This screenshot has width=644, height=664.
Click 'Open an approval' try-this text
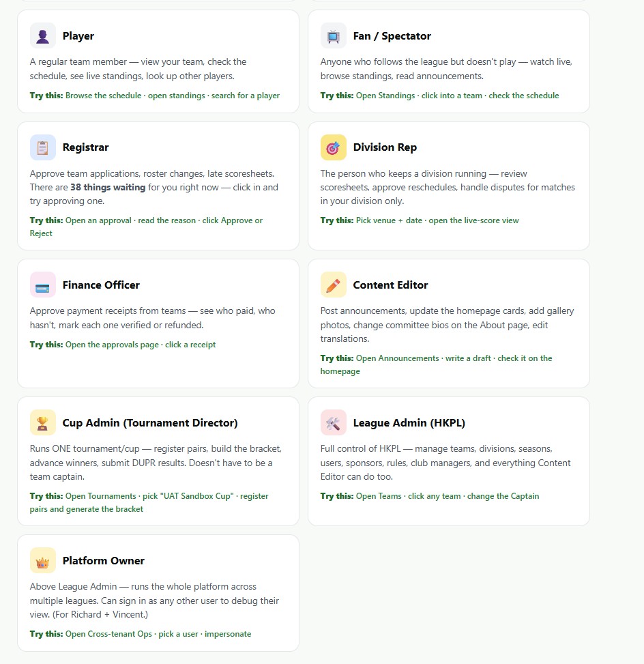pos(98,220)
